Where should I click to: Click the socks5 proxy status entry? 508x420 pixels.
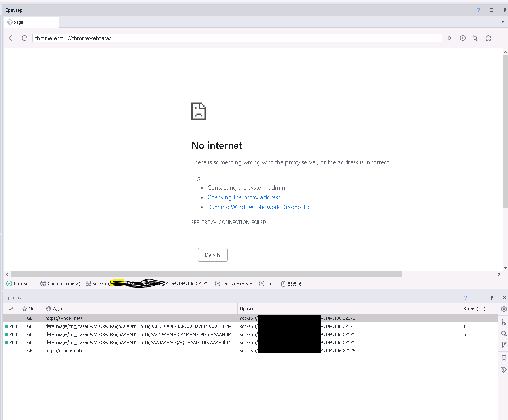147,283
